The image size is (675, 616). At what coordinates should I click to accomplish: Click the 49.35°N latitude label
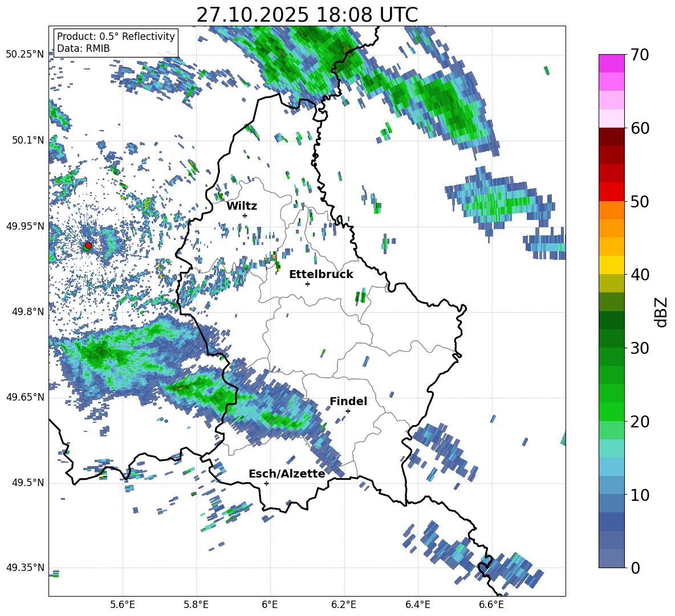(x=25, y=568)
